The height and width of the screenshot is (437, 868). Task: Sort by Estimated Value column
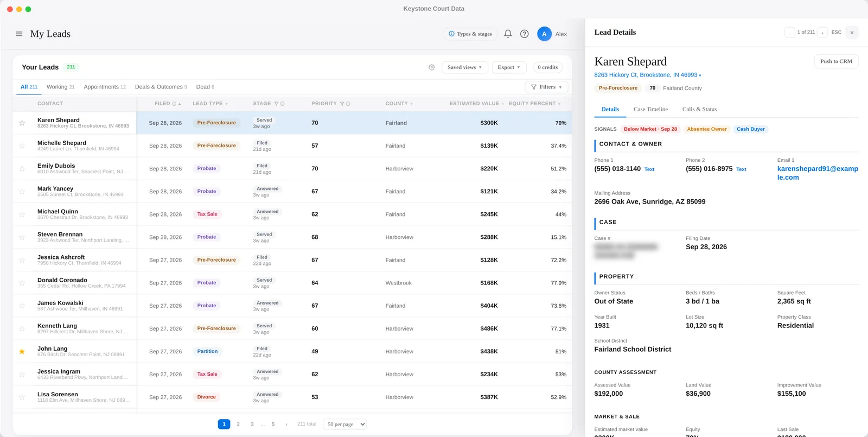[476, 104]
